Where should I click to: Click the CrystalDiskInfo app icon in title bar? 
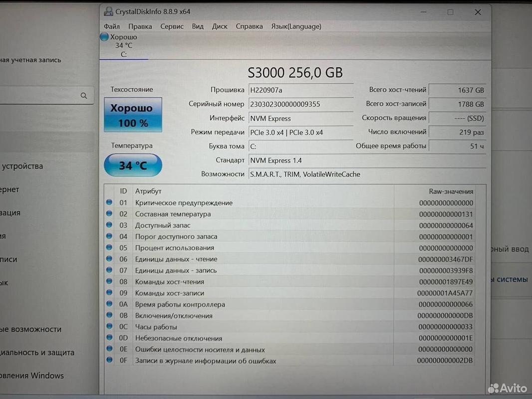point(108,11)
